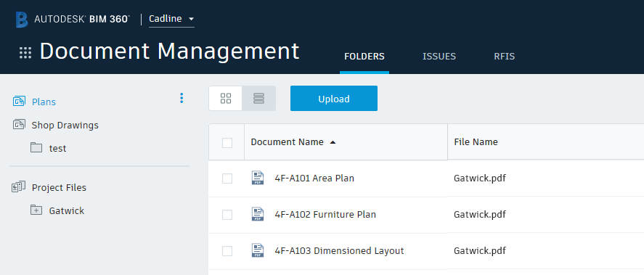Select the File Name column header

pos(476,142)
